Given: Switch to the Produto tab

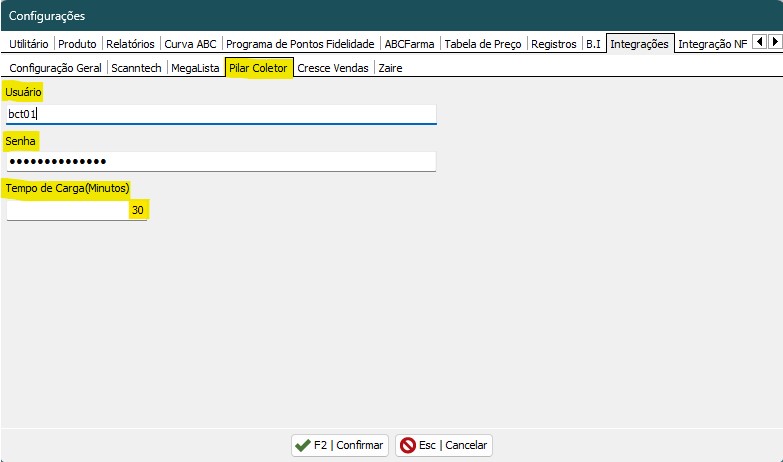Looking at the screenshot, I should tap(77, 44).
